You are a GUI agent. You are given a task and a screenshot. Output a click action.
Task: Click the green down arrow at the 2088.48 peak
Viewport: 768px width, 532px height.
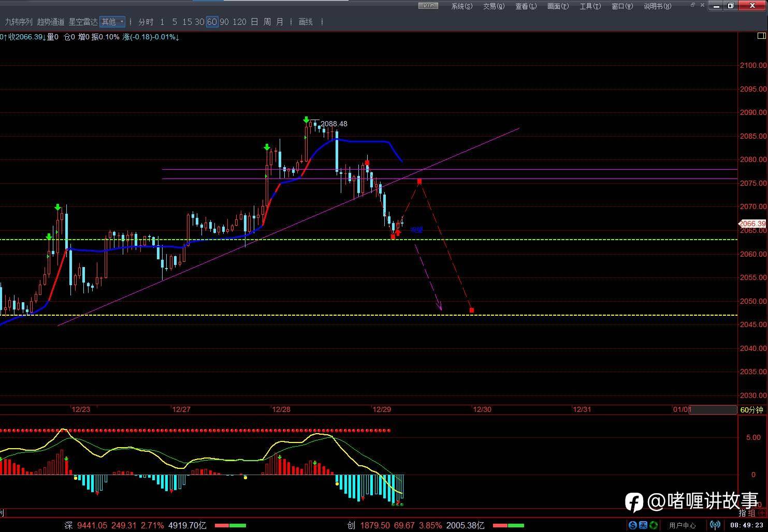pyautogui.click(x=306, y=120)
